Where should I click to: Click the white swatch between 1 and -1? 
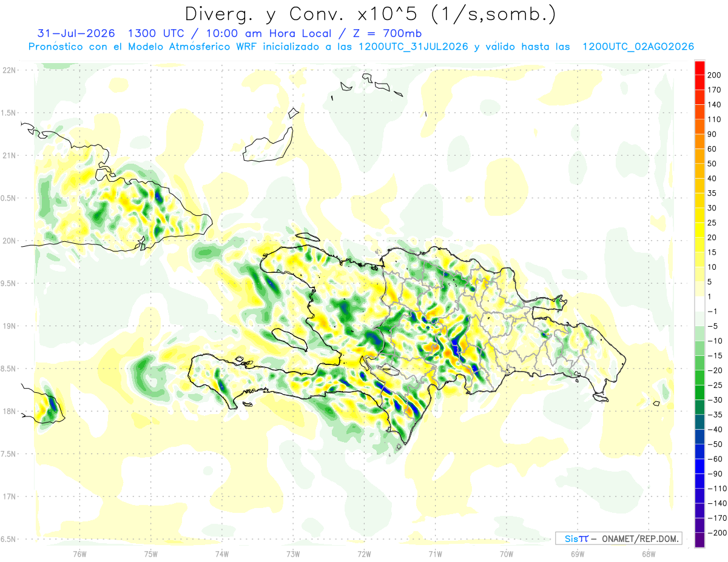pyautogui.click(x=699, y=304)
